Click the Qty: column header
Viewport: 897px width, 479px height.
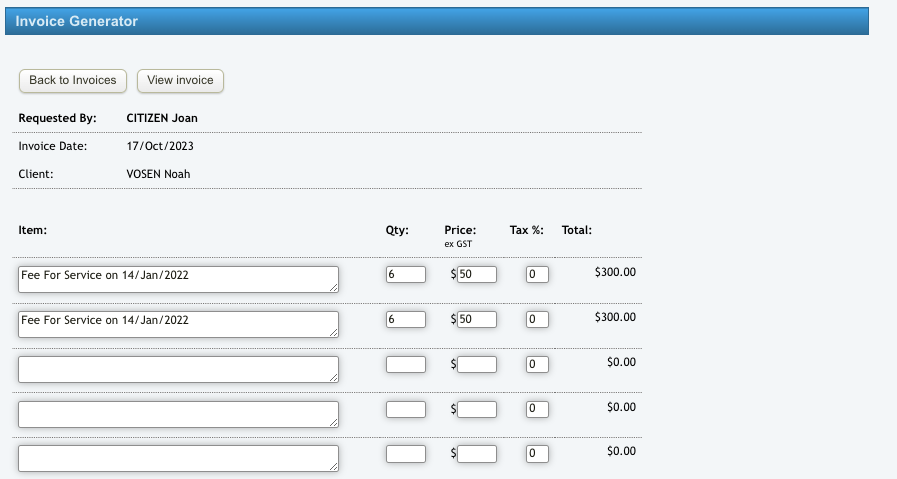click(x=397, y=230)
